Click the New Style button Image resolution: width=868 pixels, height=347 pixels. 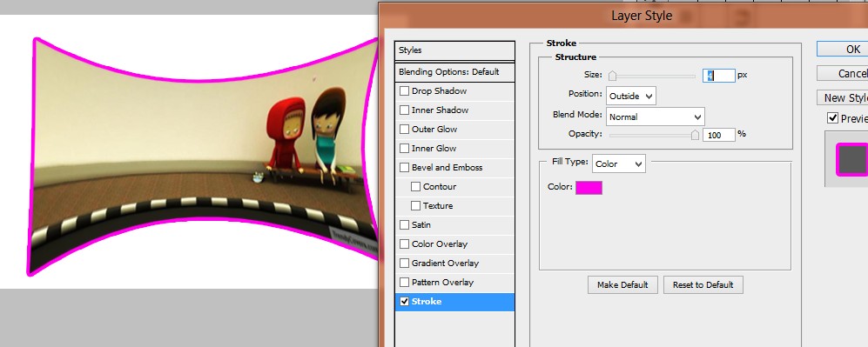(843, 97)
